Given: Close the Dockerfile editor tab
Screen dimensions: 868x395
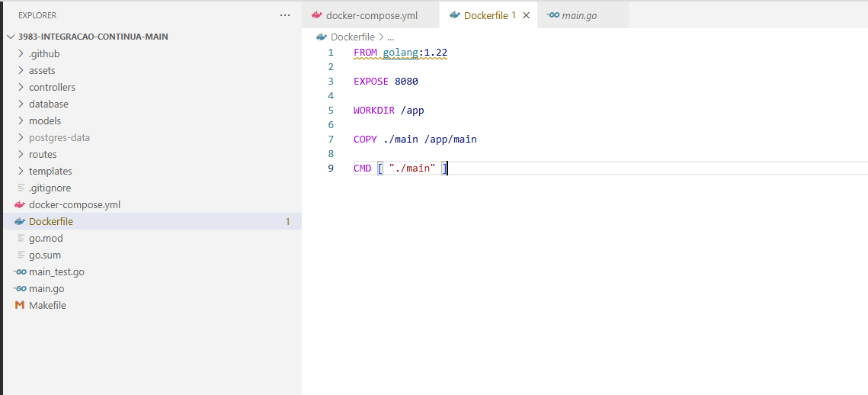Looking at the screenshot, I should (527, 15).
